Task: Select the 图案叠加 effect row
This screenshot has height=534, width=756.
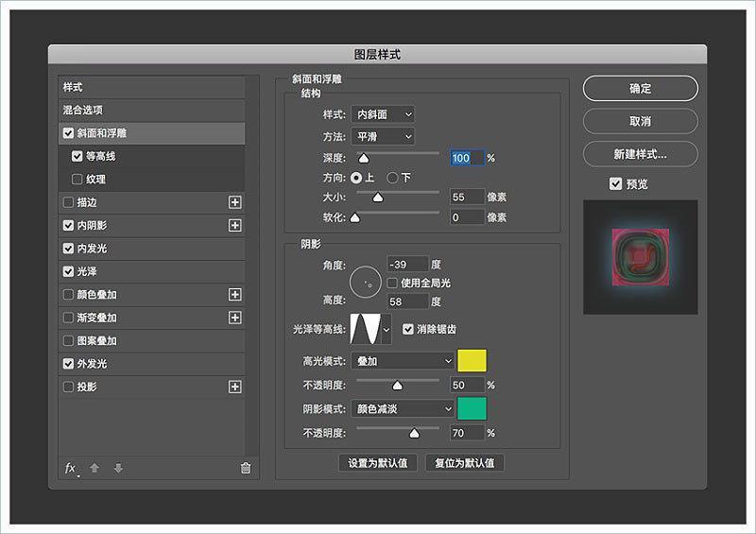Action: pos(151,340)
